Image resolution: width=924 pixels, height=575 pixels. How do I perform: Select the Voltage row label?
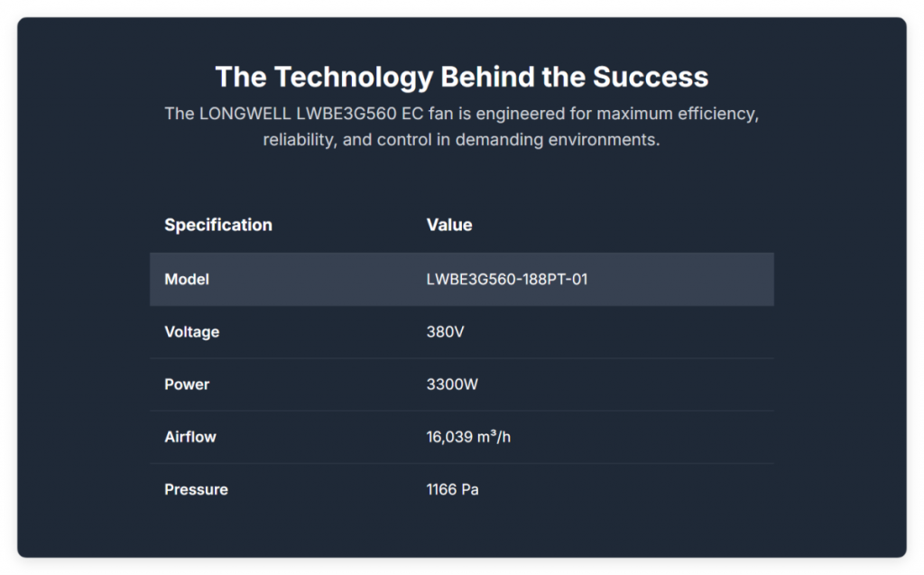[191, 332]
